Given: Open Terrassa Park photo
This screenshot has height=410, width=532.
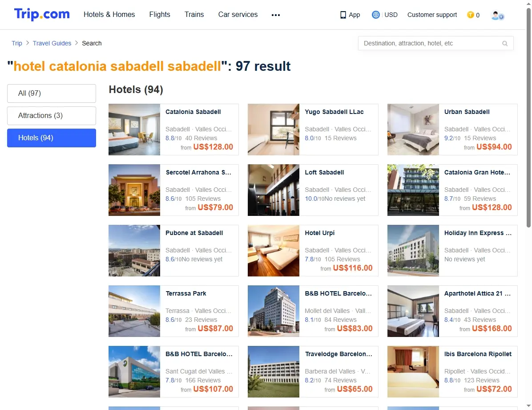Looking at the screenshot, I should (134, 311).
